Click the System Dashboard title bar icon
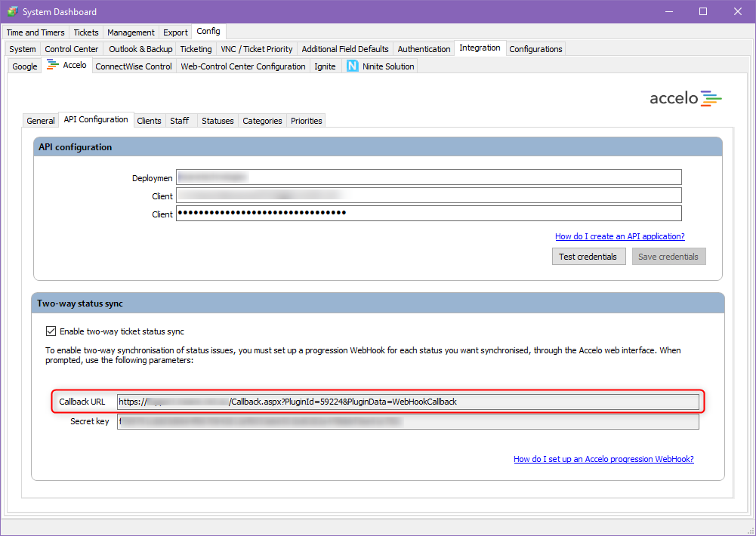The image size is (756, 536). pyautogui.click(x=12, y=11)
